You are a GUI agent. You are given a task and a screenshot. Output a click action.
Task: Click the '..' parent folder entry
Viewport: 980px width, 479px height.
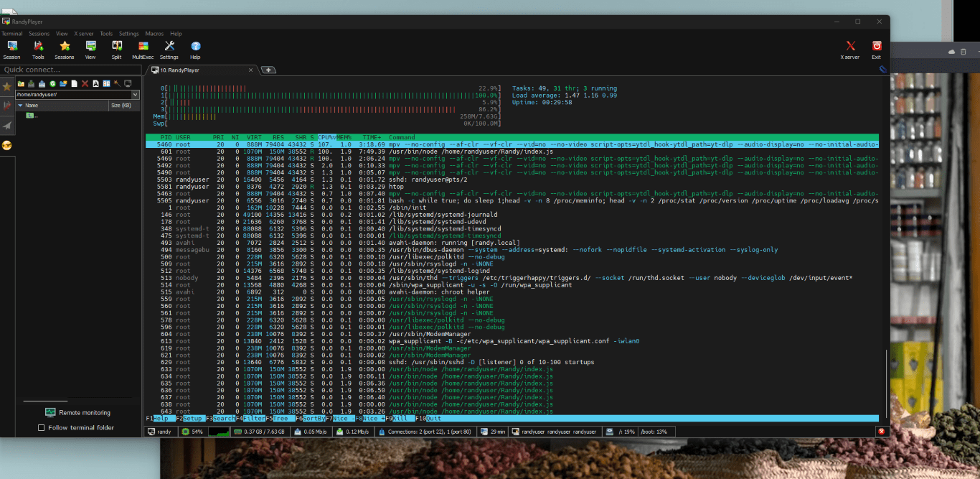click(x=32, y=115)
